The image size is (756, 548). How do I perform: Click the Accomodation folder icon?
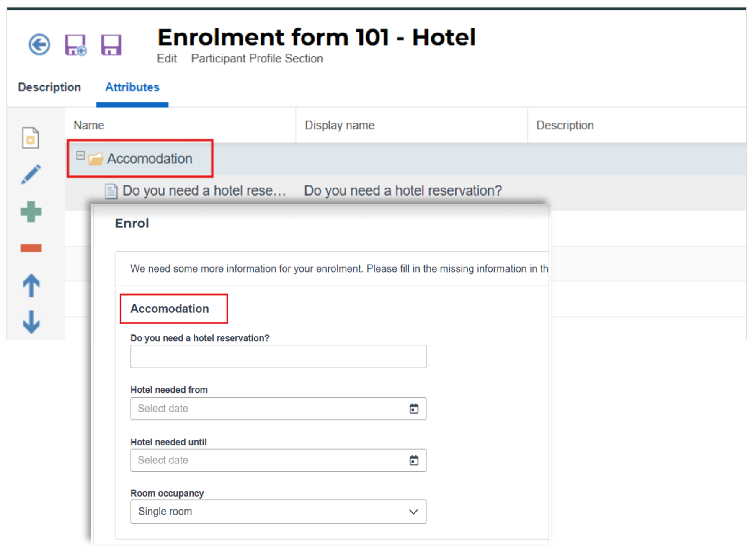tap(96, 159)
